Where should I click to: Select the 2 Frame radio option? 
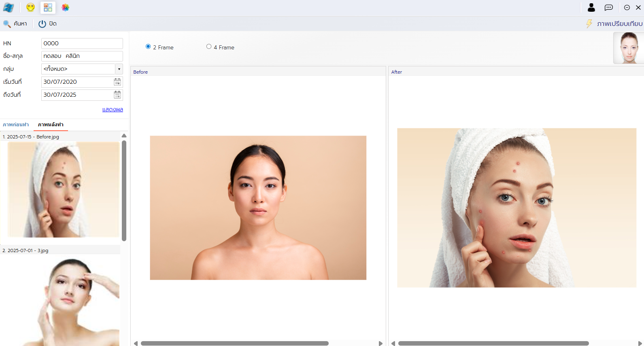(x=148, y=47)
